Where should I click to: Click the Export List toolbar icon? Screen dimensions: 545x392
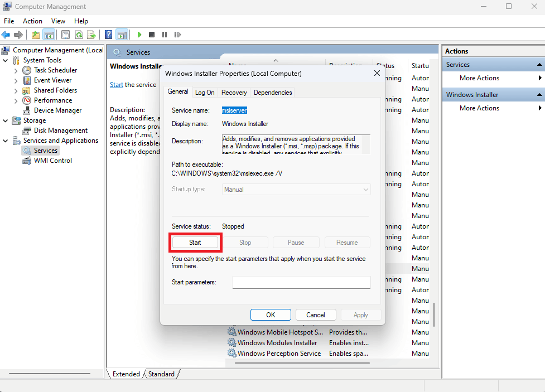(x=91, y=35)
